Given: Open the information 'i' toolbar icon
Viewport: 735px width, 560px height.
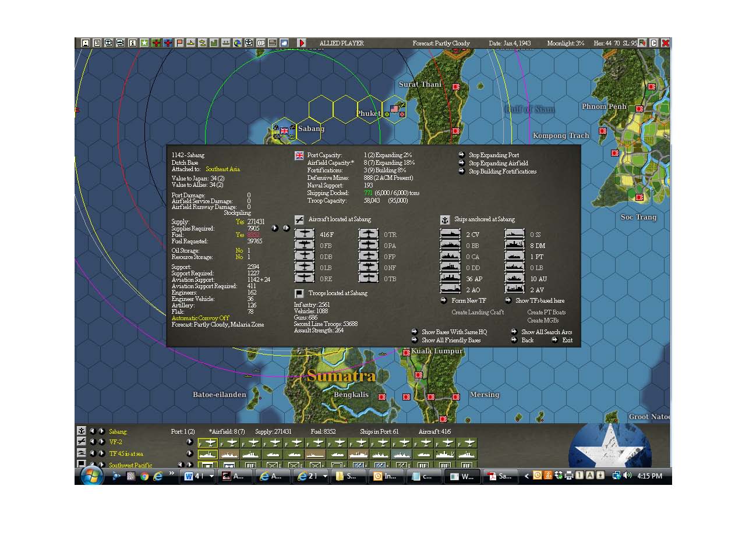Looking at the screenshot, I should click(x=132, y=43).
